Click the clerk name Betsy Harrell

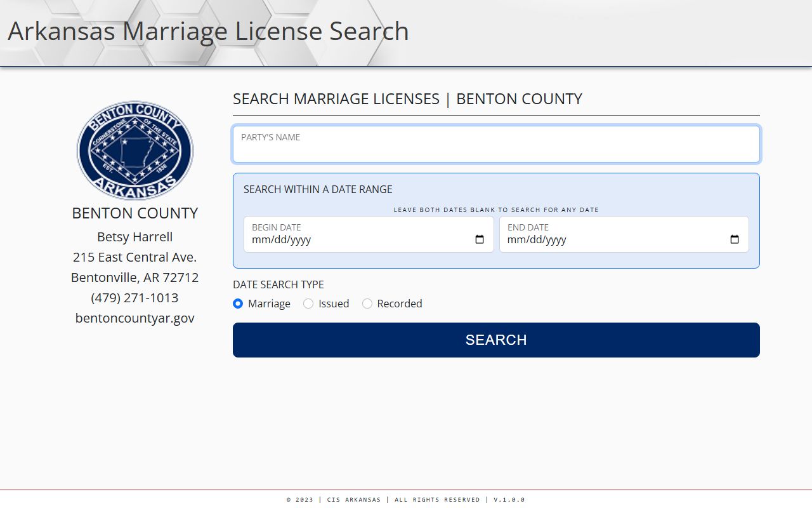point(134,237)
